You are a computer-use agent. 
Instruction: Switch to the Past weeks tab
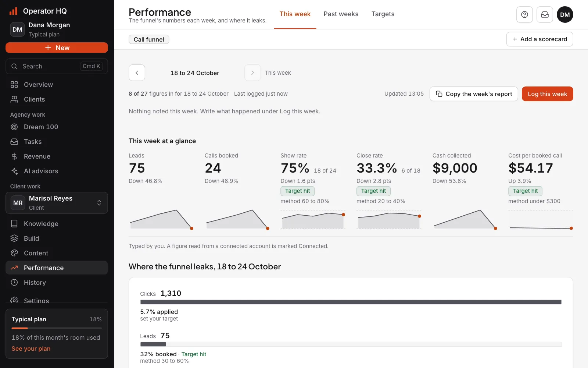point(341,14)
